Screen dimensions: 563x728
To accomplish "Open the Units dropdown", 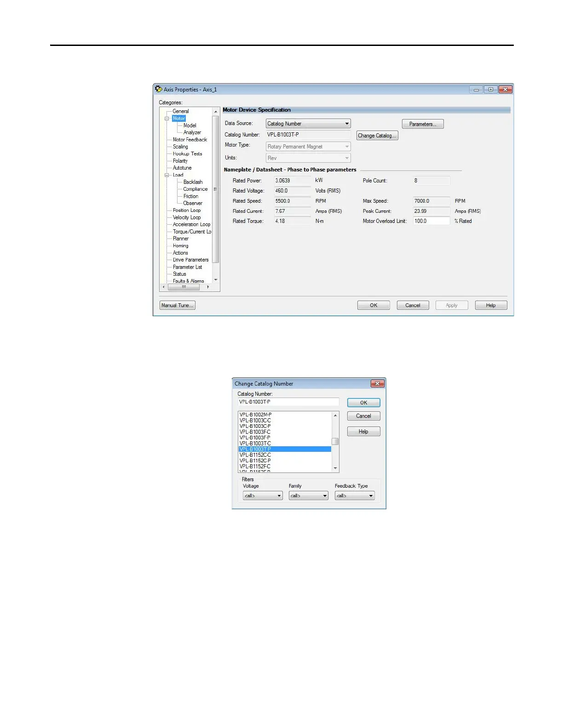I will click(x=308, y=158).
